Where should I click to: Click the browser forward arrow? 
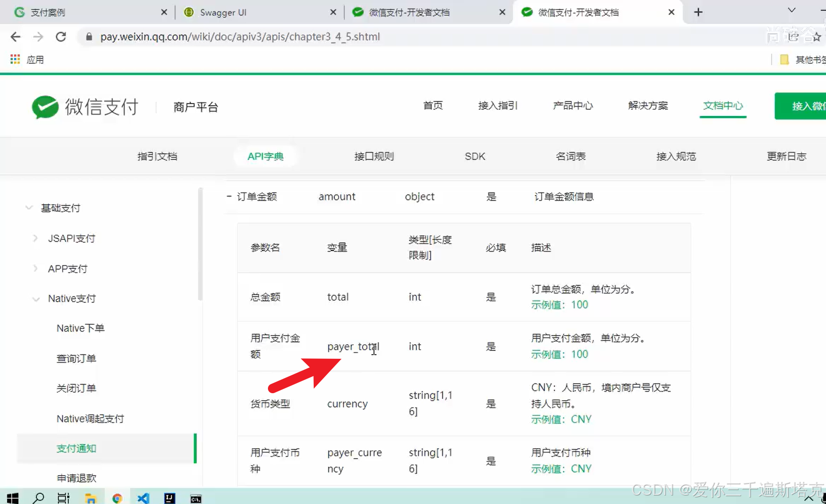click(38, 37)
